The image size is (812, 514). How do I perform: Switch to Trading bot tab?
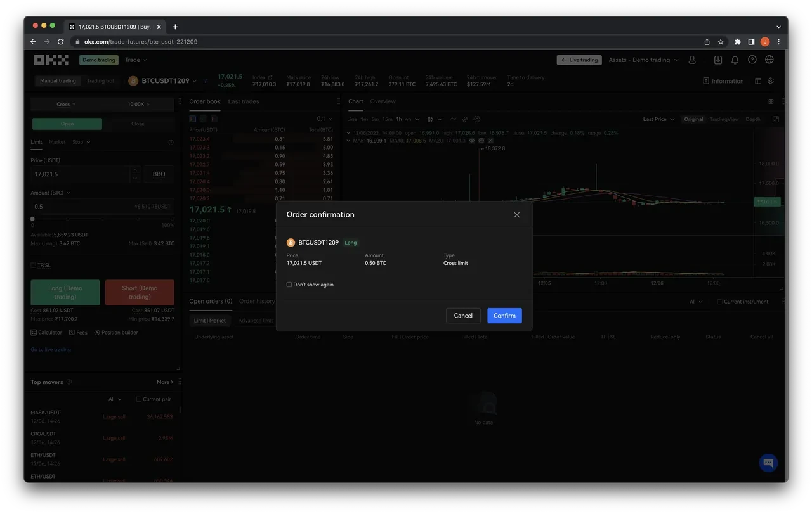click(x=100, y=81)
